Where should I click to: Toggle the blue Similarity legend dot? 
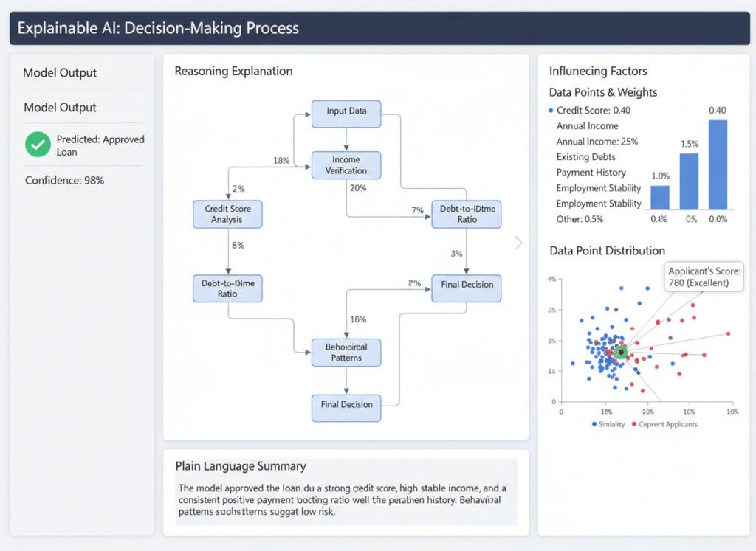pyautogui.click(x=596, y=424)
